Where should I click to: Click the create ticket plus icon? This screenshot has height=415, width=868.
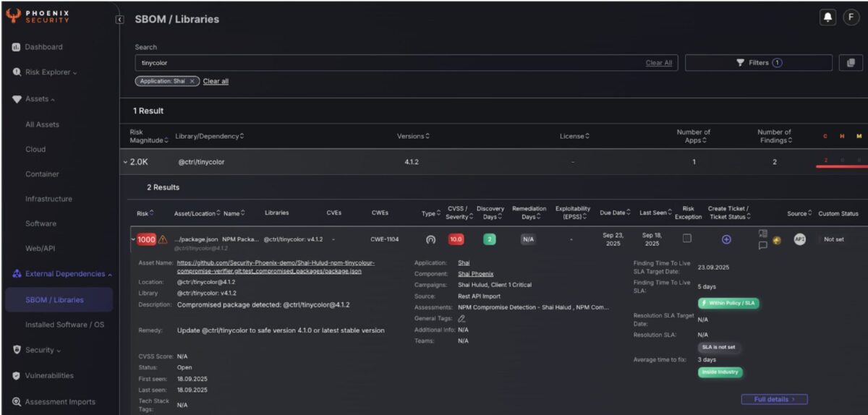[x=726, y=239]
